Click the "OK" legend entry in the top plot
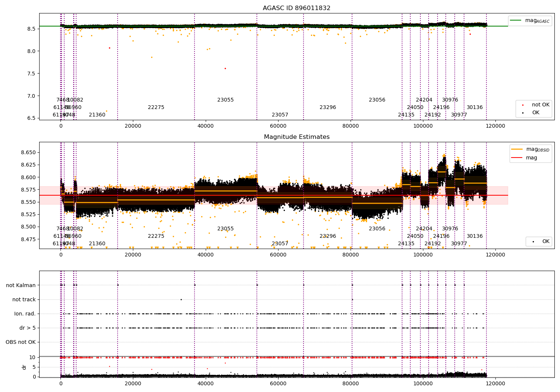The height and width of the screenshot is (392, 560). pos(536,113)
